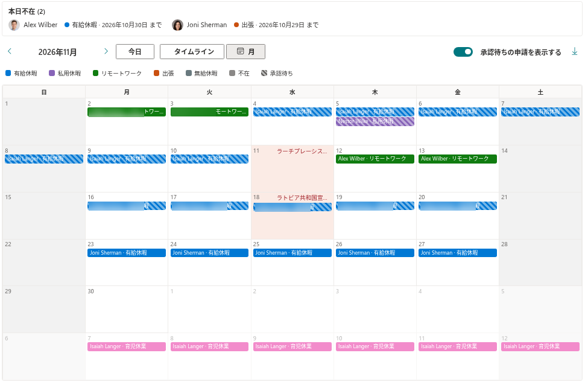Open Isaiah Langer 有給休暇 event on November 4
The height and width of the screenshot is (382, 588).
coord(292,112)
